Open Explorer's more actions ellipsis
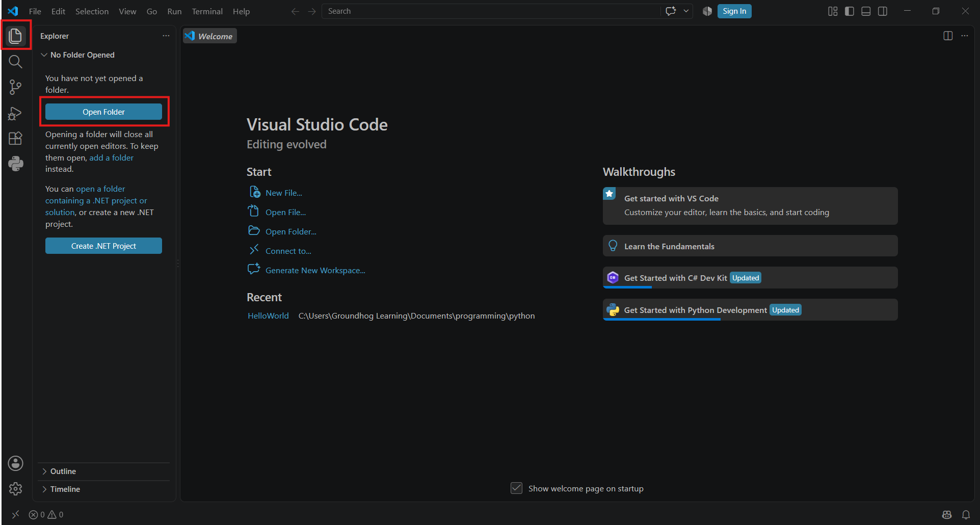Viewport: 980px width, 525px height. (166, 36)
